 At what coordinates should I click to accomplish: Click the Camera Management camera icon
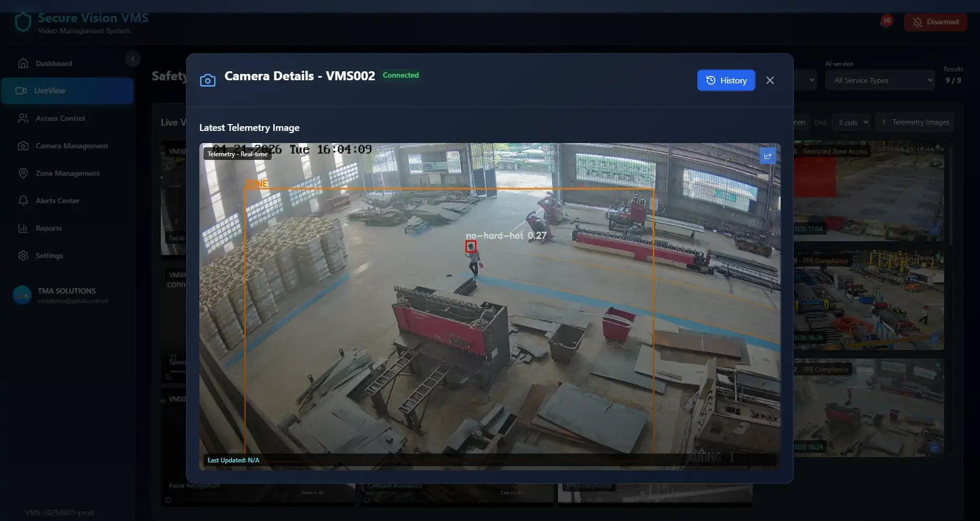23,146
